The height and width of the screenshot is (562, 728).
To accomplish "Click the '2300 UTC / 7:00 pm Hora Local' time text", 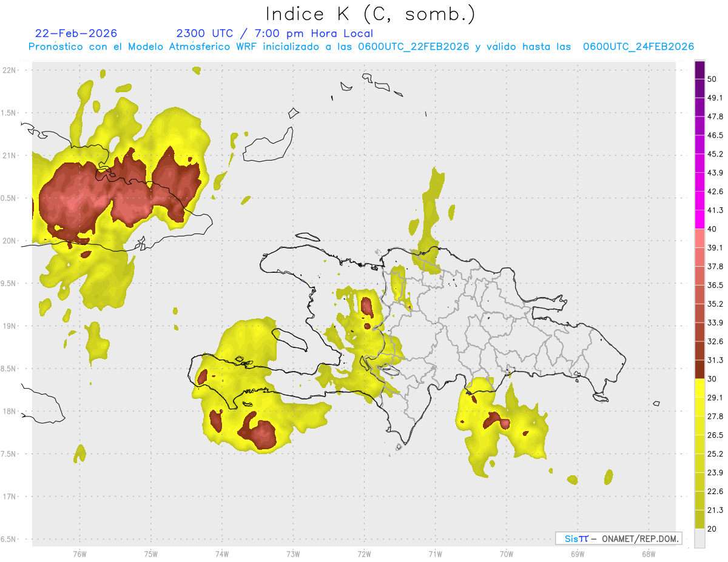I will coord(275,33).
